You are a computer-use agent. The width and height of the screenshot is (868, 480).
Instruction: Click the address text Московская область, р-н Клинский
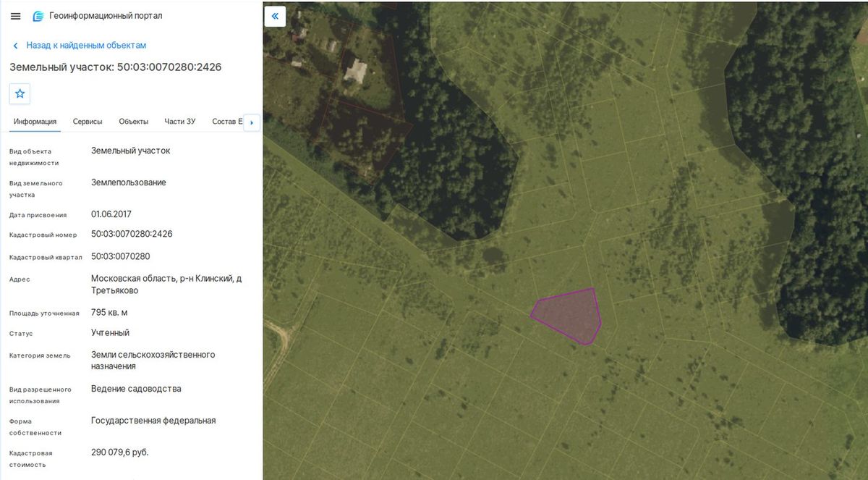pyautogui.click(x=162, y=279)
